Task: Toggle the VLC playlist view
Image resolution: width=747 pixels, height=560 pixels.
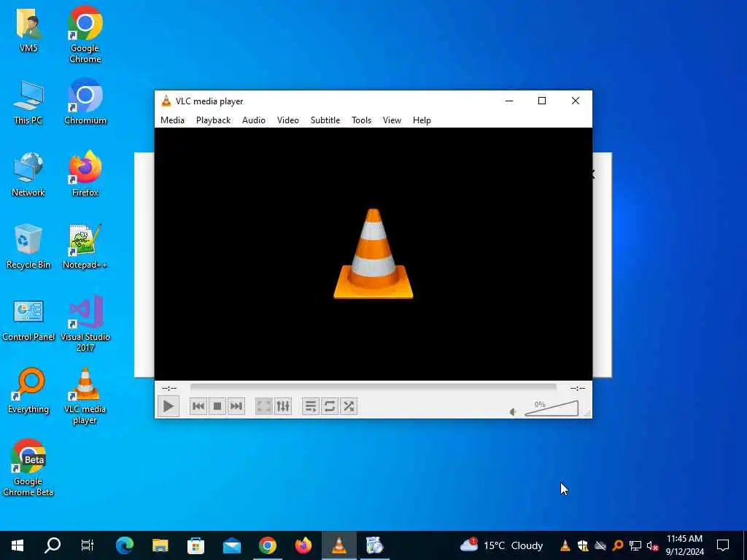Action: 310,406
